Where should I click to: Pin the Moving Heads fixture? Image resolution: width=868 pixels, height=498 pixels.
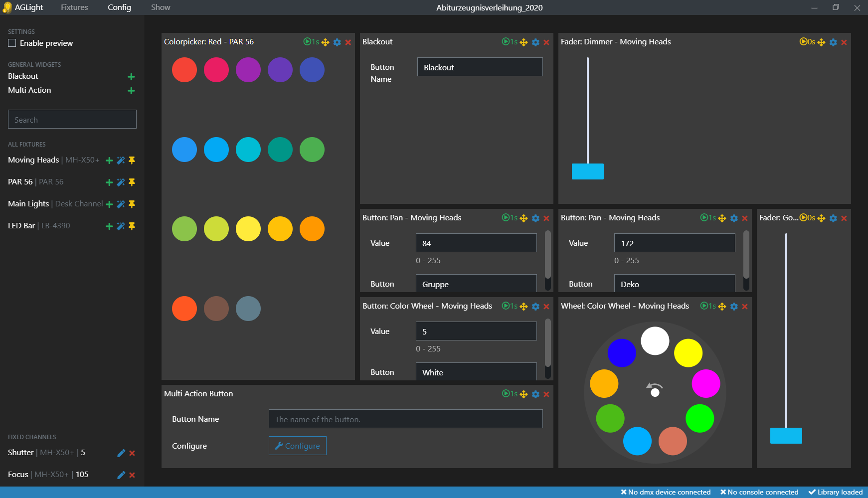click(132, 161)
